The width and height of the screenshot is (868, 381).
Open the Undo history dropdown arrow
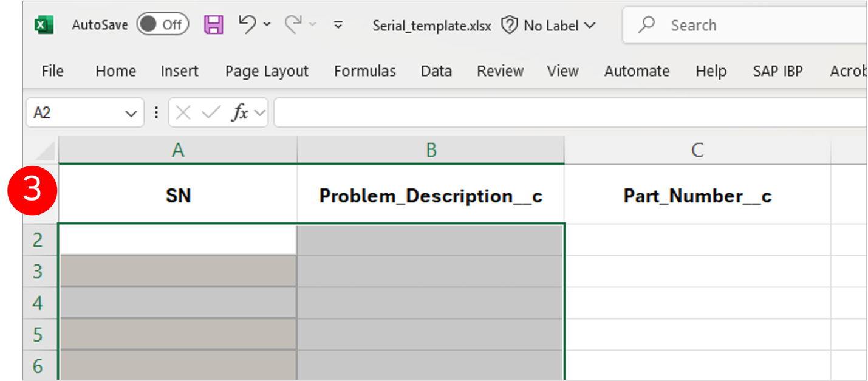click(x=267, y=25)
